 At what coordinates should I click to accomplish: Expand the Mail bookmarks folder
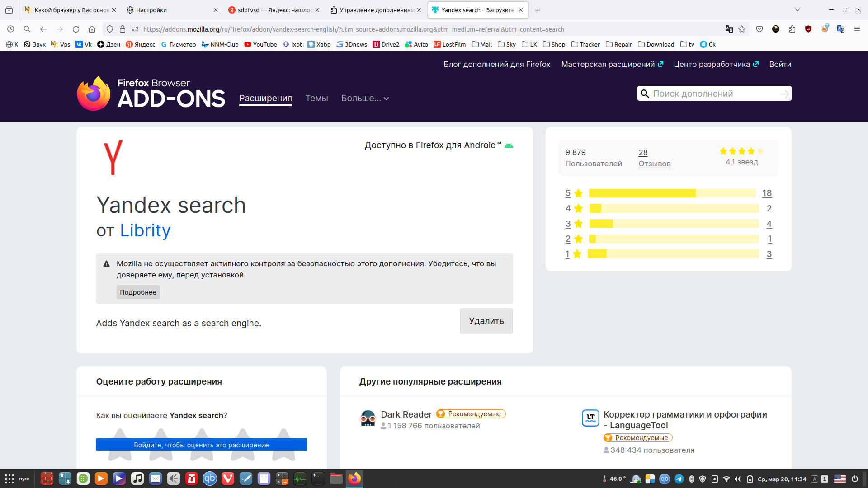point(482,44)
